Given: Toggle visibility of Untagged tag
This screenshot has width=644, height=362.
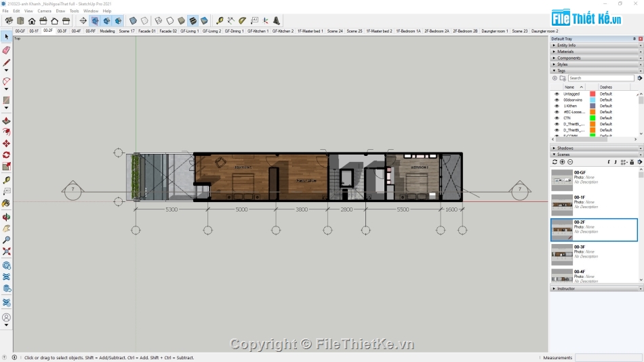Looking at the screenshot, I should [x=557, y=94].
